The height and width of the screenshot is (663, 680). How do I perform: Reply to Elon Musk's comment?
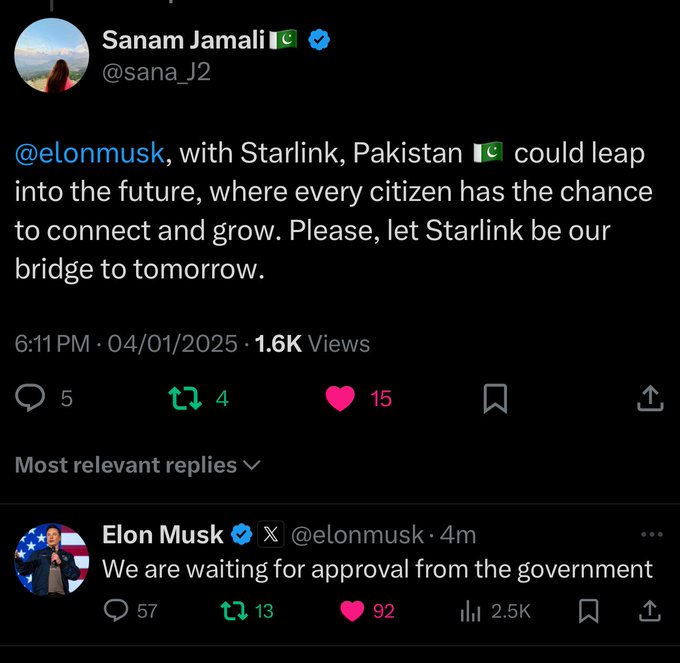117,609
